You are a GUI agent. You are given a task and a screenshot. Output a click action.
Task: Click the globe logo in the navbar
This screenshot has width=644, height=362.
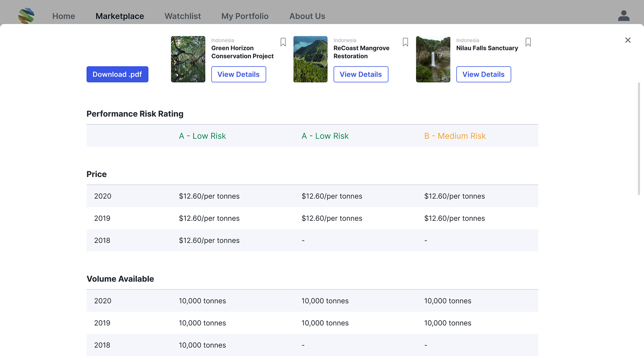point(26,16)
